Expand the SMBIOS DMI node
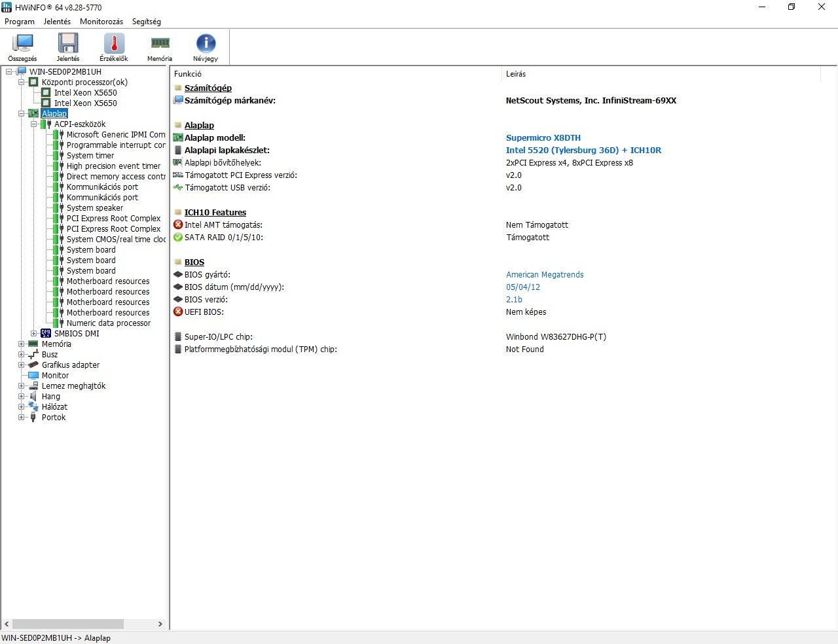Image resolution: width=838 pixels, height=644 pixels. pos(33,334)
